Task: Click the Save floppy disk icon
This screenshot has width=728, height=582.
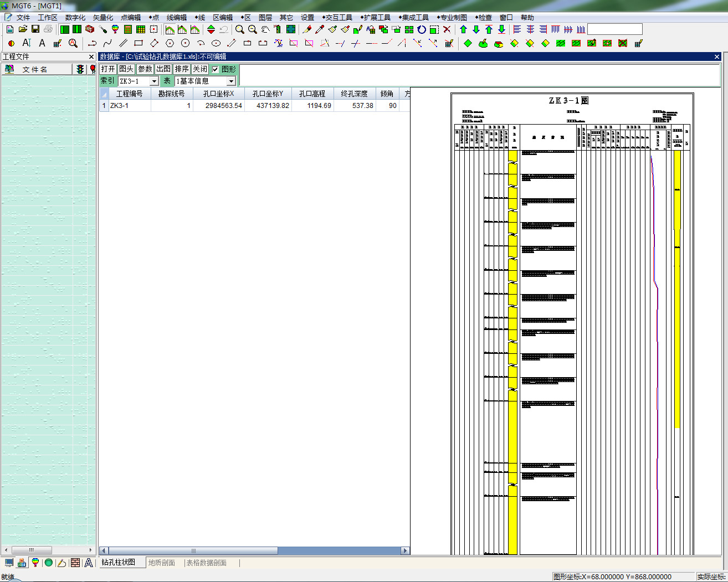Action: [x=35, y=29]
